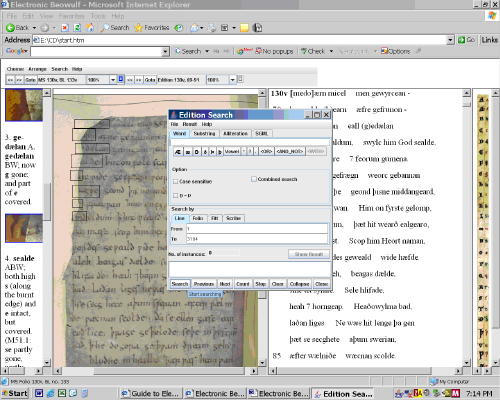The height and width of the screenshot is (400, 500).
Task: Click the From line input field
Action: click(x=257, y=229)
